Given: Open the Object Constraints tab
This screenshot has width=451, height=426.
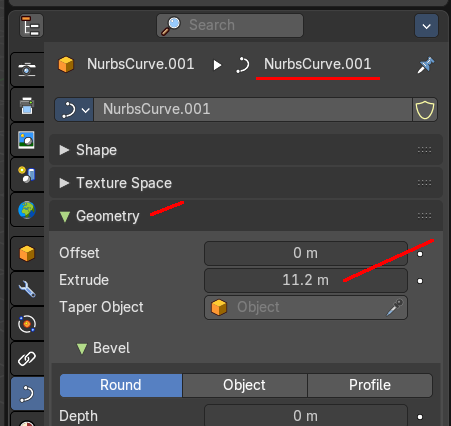Looking at the screenshot, I should click(x=27, y=359).
